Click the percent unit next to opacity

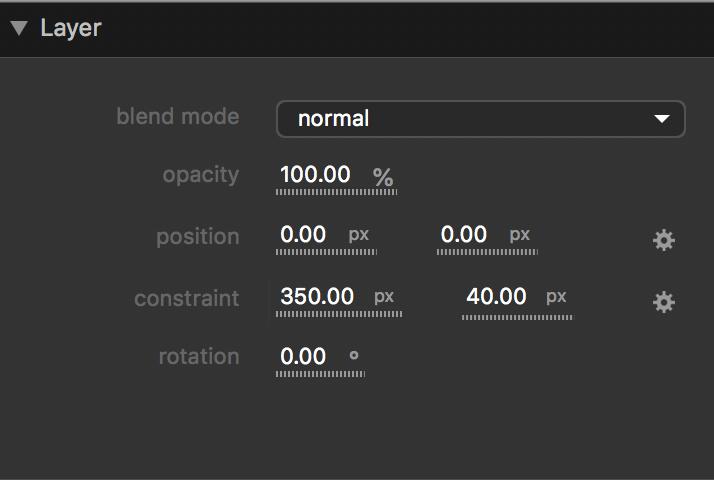click(x=383, y=178)
